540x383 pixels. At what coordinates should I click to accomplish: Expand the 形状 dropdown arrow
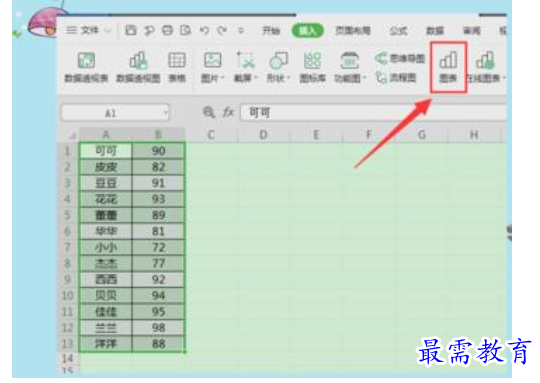(289, 78)
